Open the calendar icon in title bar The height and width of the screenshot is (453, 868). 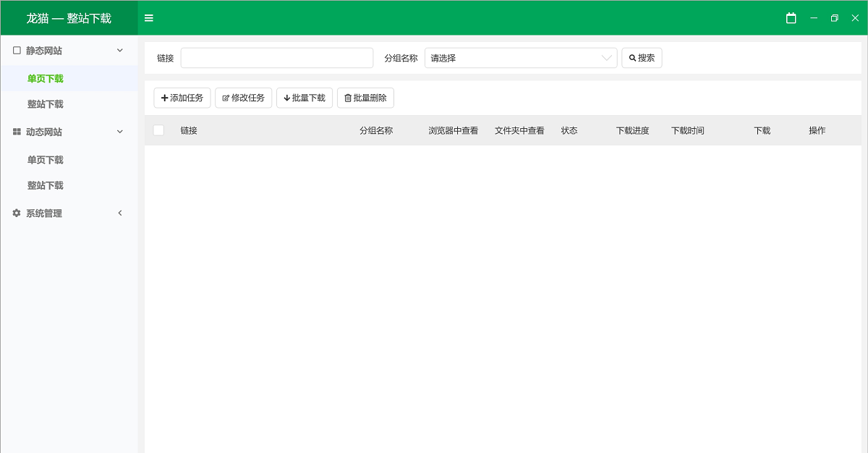tap(791, 18)
